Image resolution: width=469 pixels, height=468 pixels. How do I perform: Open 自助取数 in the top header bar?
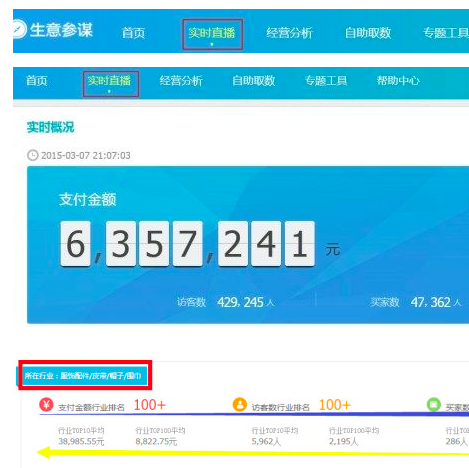[x=368, y=33]
